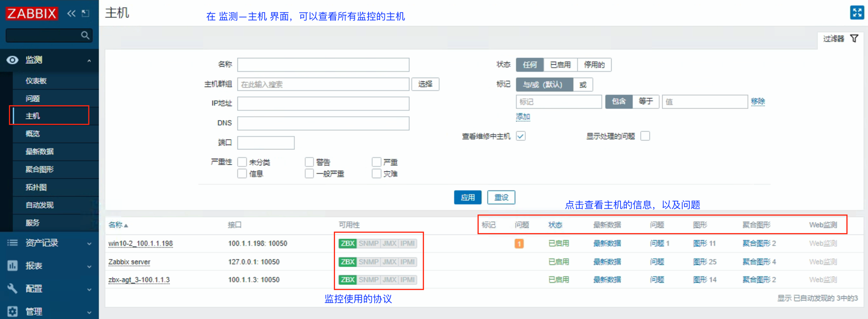Collapse the sidebar with double-chevron icon
This screenshot has width=868, height=319.
tap(71, 13)
